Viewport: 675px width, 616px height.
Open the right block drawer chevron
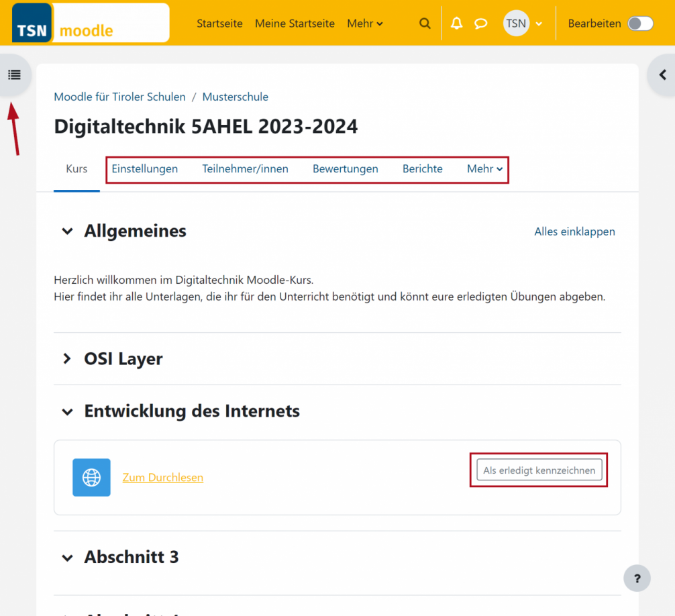(x=662, y=74)
